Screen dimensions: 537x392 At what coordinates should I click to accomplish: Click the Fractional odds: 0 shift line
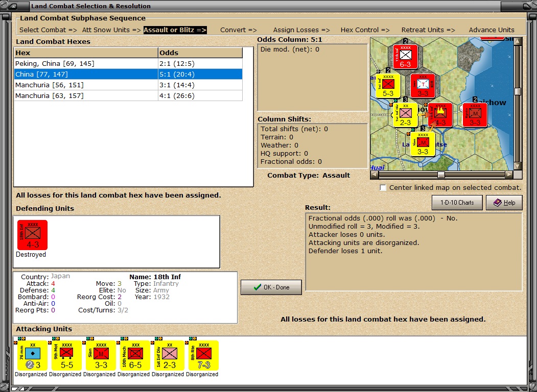click(x=291, y=161)
